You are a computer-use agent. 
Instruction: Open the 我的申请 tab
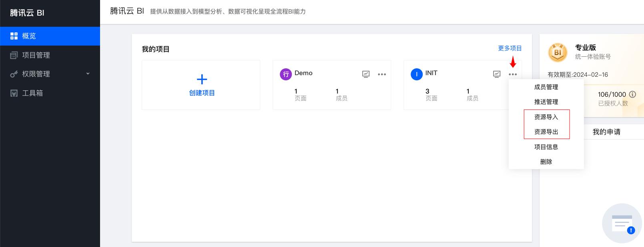[607, 132]
